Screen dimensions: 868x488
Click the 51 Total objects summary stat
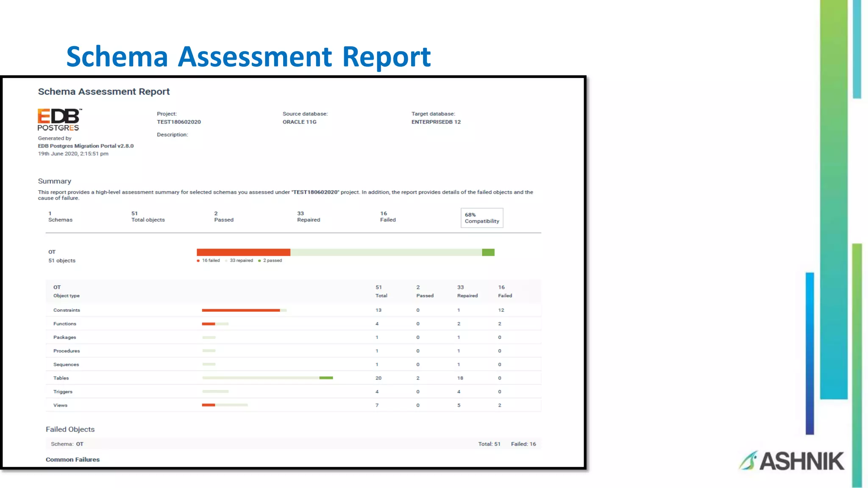pyautogui.click(x=148, y=216)
